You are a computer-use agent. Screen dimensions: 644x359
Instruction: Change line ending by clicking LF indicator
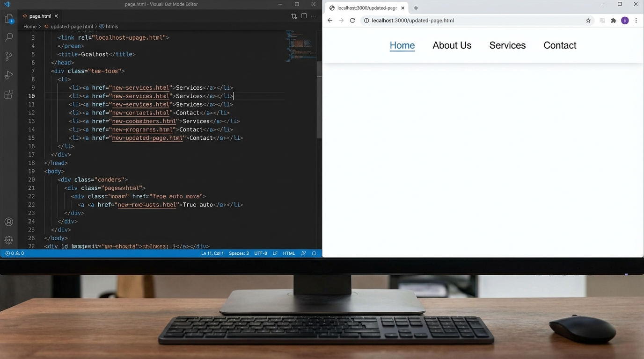pos(275,253)
